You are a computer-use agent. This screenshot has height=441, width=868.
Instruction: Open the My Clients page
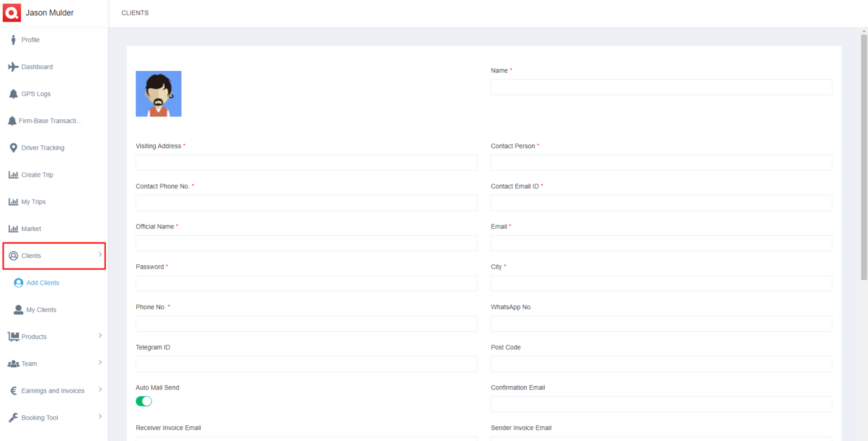pyautogui.click(x=41, y=309)
